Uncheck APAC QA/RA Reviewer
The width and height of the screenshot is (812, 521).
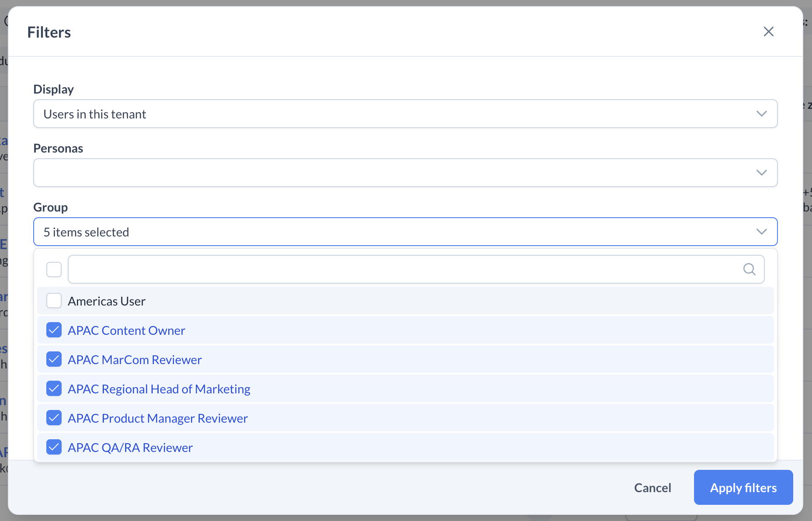(54, 447)
